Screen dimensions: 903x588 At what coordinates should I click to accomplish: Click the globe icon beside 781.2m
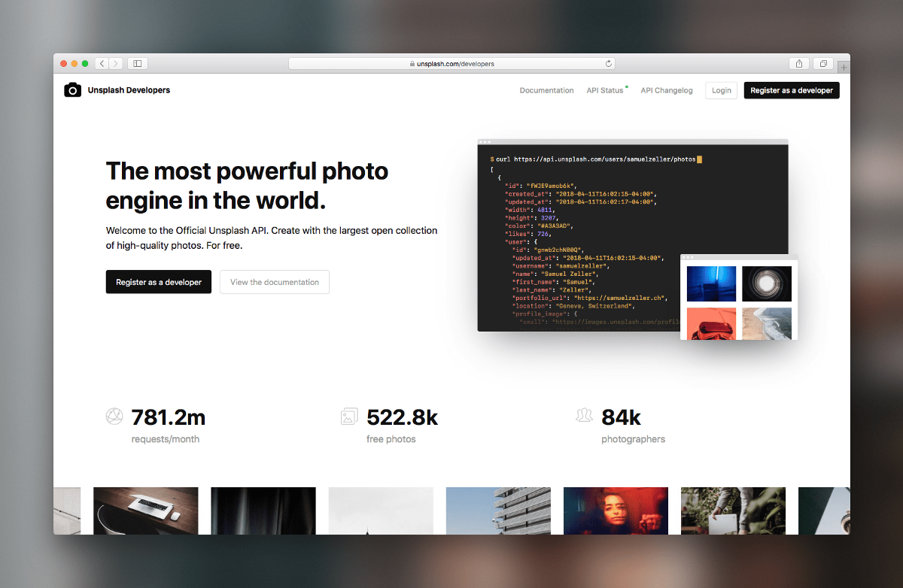point(114,416)
